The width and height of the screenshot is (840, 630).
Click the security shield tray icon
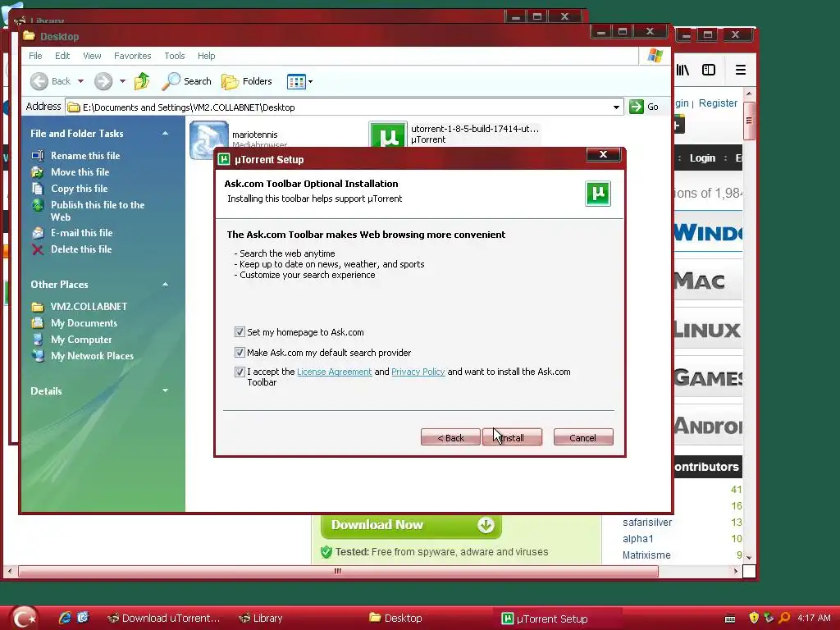click(754, 619)
